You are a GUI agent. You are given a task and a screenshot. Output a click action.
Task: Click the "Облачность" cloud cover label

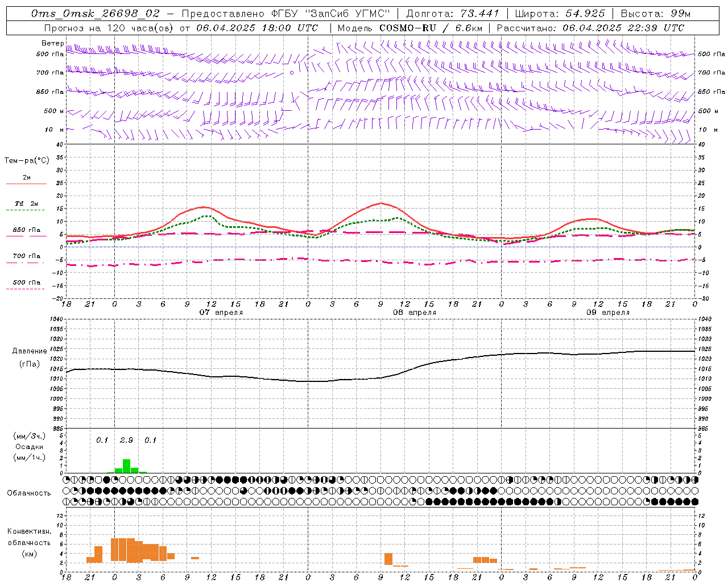pos(29,493)
